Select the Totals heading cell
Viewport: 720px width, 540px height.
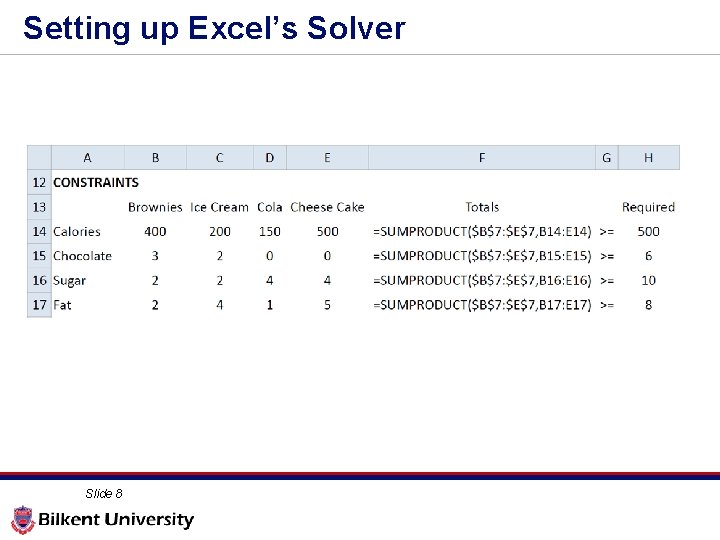pos(482,207)
